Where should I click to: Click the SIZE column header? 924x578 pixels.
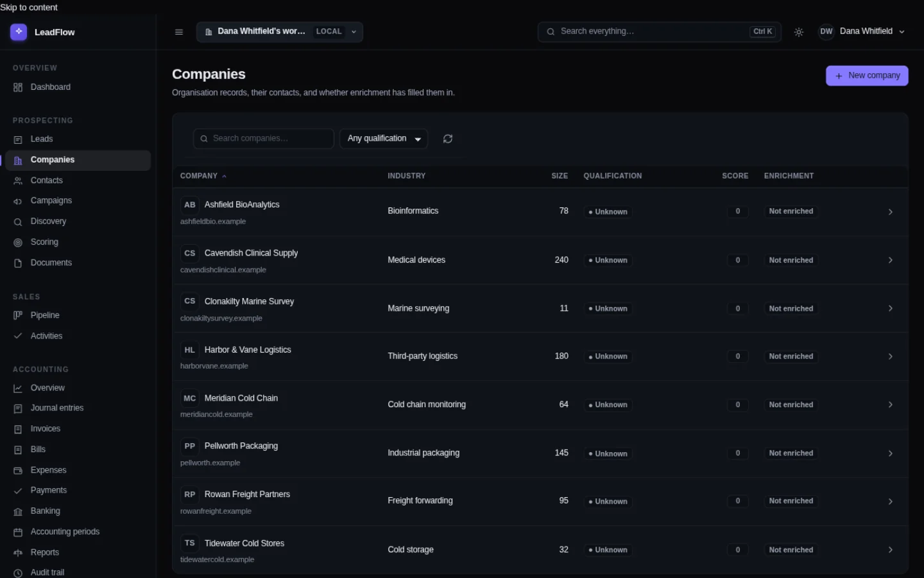pos(560,176)
